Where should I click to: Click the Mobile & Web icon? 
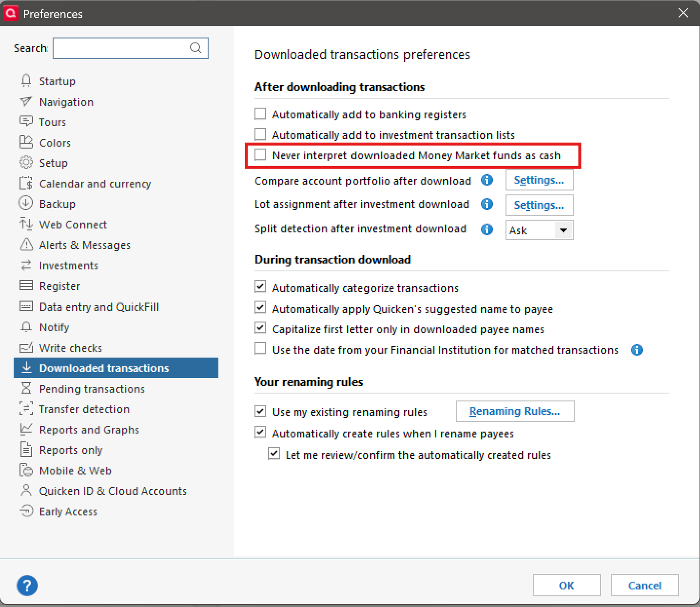tap(26, 470)
